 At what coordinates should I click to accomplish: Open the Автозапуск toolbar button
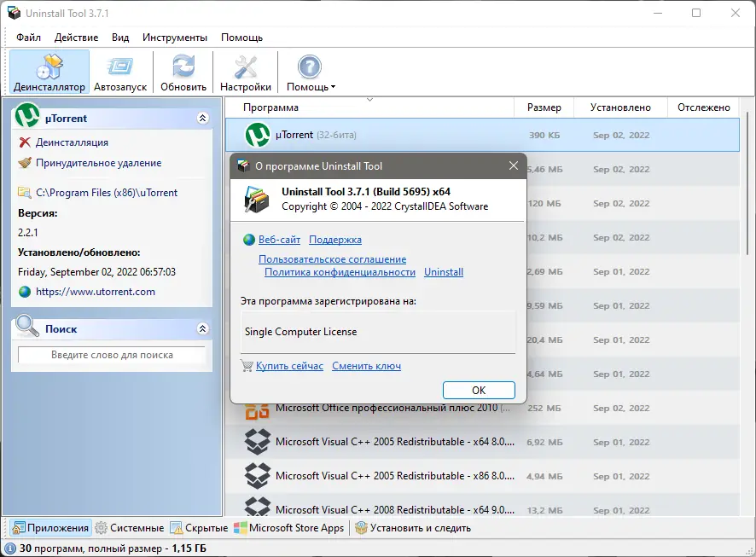(120, 72)
